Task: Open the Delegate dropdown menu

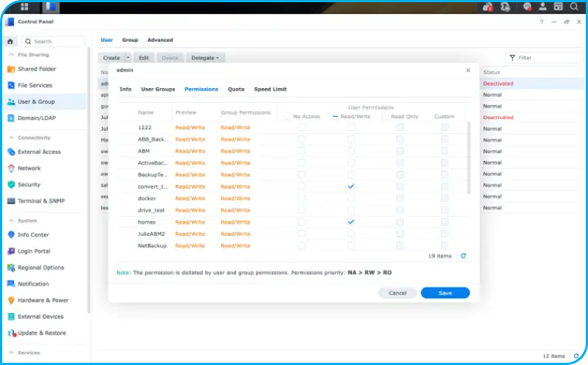Action: point(205,57)
